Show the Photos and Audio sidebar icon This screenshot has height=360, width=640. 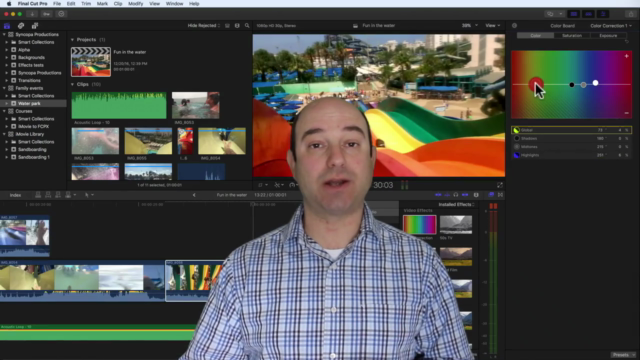click(x=21, y=26)
